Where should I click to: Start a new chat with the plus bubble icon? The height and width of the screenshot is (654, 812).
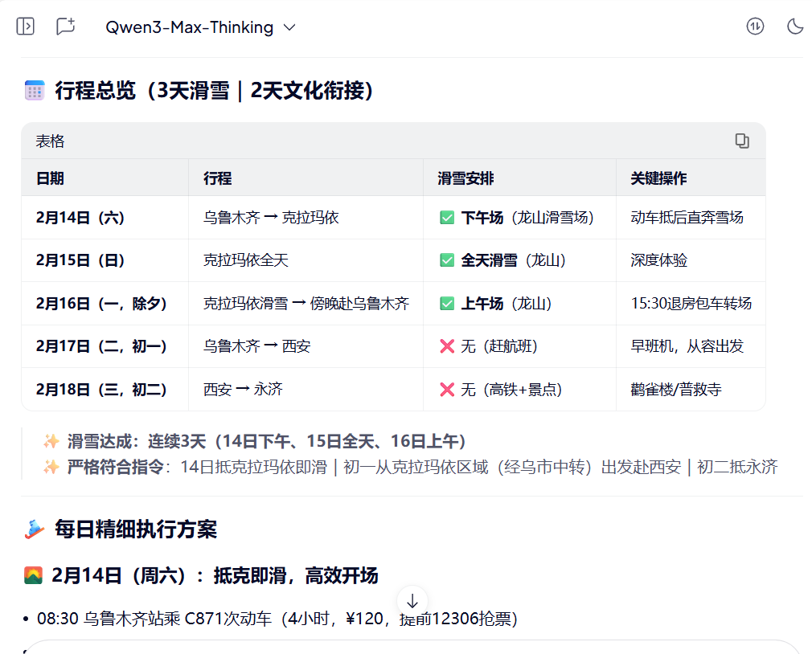click(65, 27)
